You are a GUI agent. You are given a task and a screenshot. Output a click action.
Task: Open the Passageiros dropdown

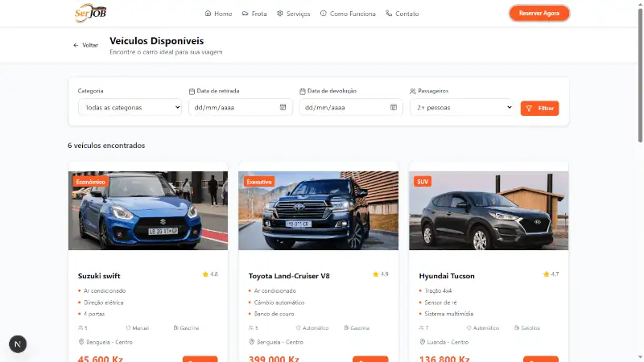(x=461, y=108)
